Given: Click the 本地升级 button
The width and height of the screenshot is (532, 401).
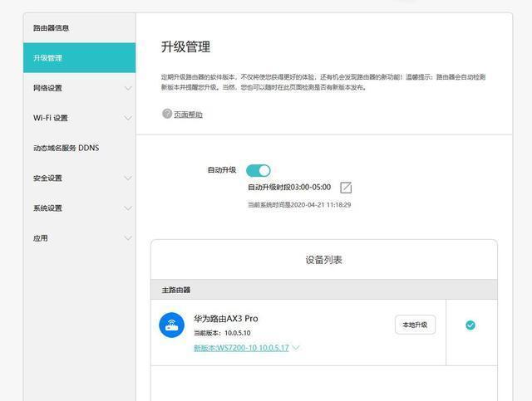Looking at the screenshot, I should [x=415, y=325].
